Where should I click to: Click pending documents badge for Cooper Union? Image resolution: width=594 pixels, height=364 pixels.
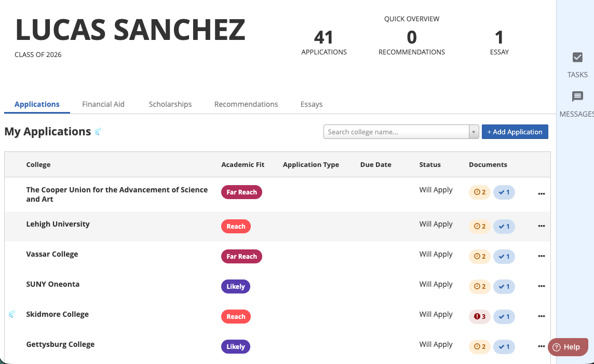pos(480,192)
